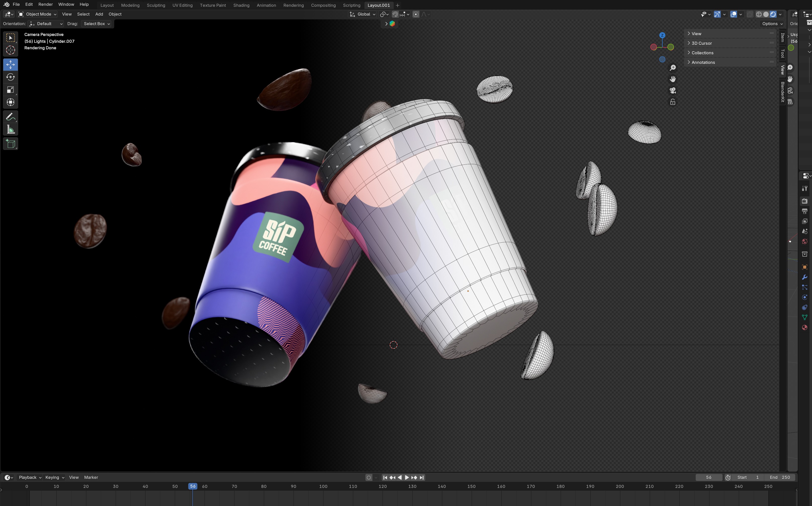Switch to the Shading workspace tab
This screenshot has height=506, width=812.
click(241, 5)
